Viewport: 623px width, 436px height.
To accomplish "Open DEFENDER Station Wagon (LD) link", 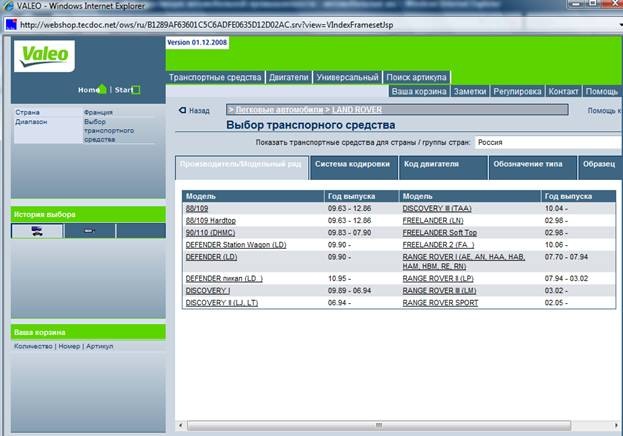I will pos(236,245).
